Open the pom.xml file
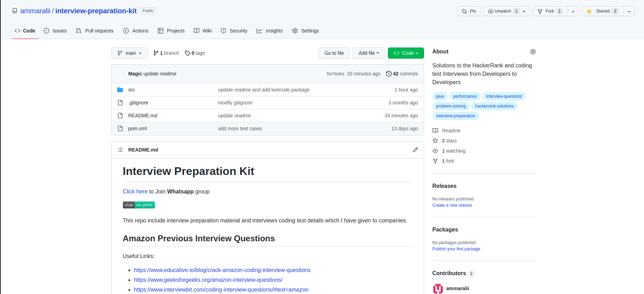The image size is (644, 294). (137, 128)
